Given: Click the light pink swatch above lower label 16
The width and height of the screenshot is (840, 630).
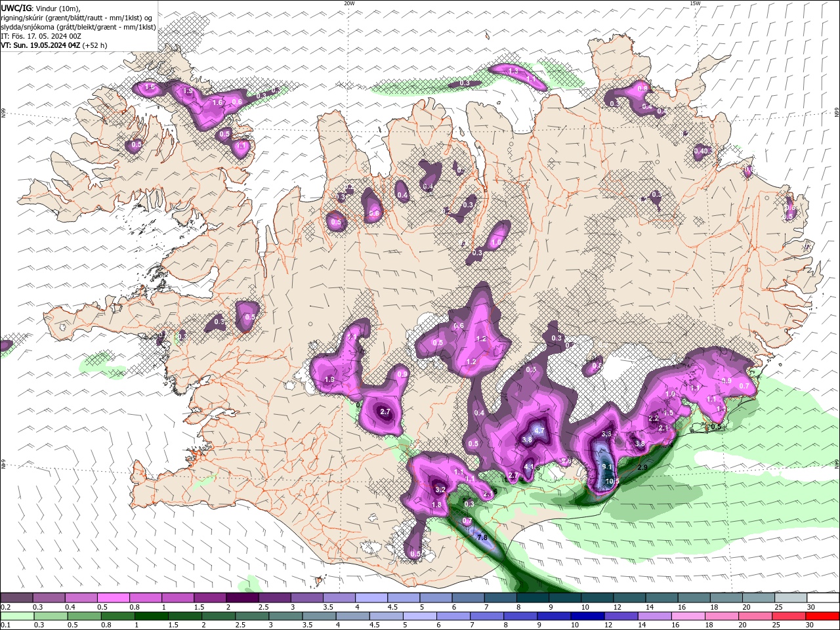Looking at the screenshot, I should pyautogui.click(x=688, y=616).
